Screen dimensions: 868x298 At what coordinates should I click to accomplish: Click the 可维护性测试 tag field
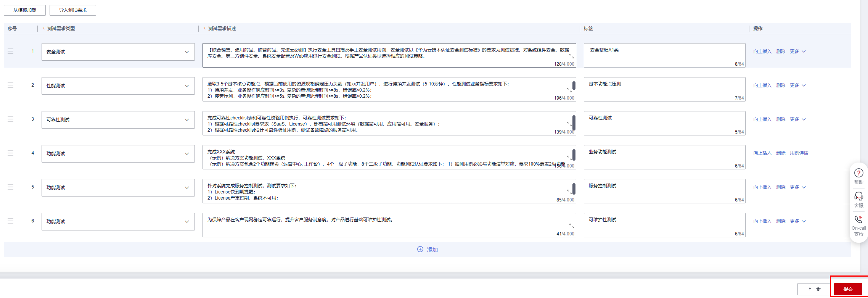(664, 225)
